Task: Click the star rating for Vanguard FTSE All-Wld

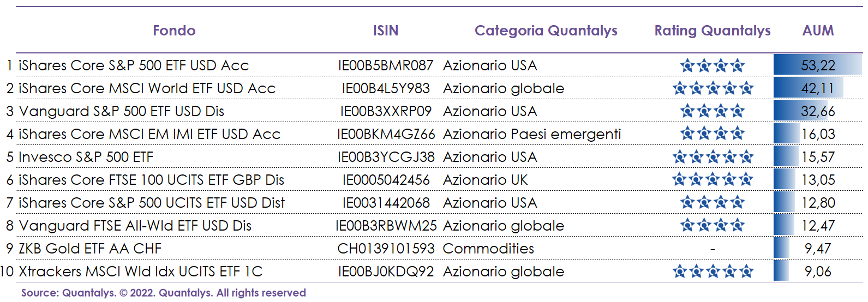Action: (x=713, y=226)
